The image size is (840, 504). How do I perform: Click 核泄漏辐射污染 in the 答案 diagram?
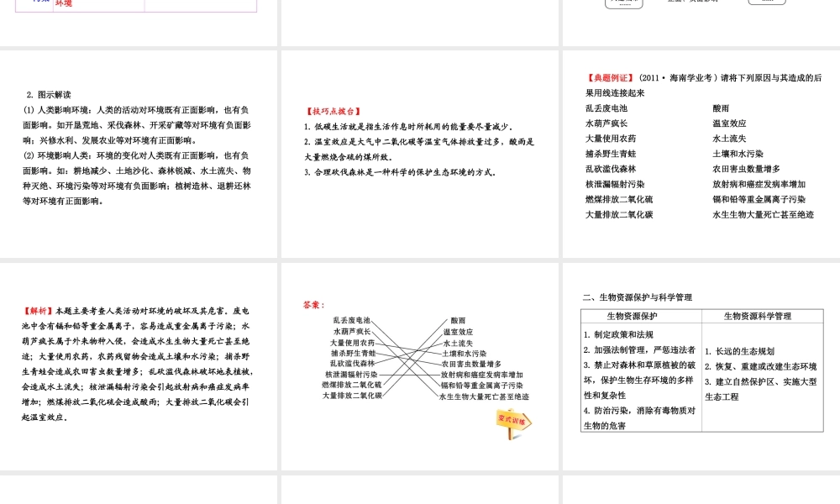[351, 375]
